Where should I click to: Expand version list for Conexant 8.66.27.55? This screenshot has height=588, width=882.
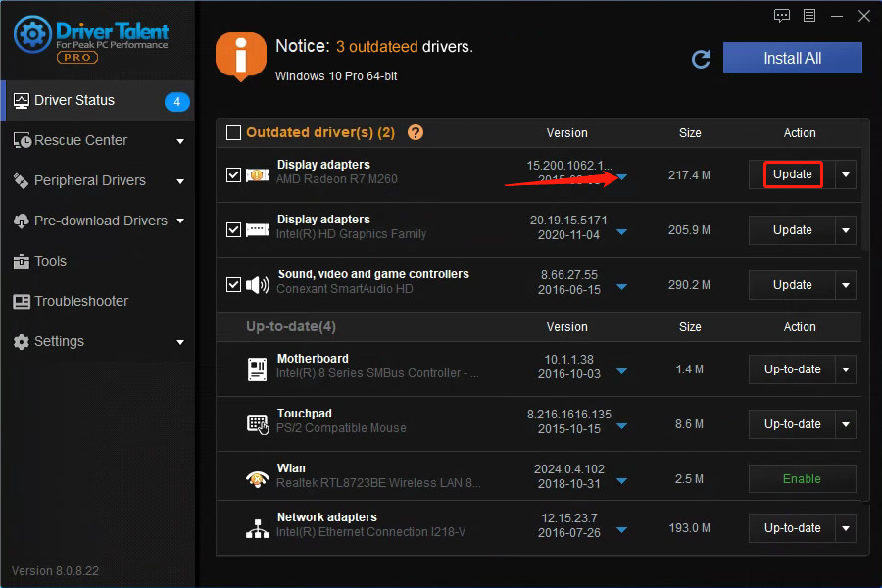621,287
